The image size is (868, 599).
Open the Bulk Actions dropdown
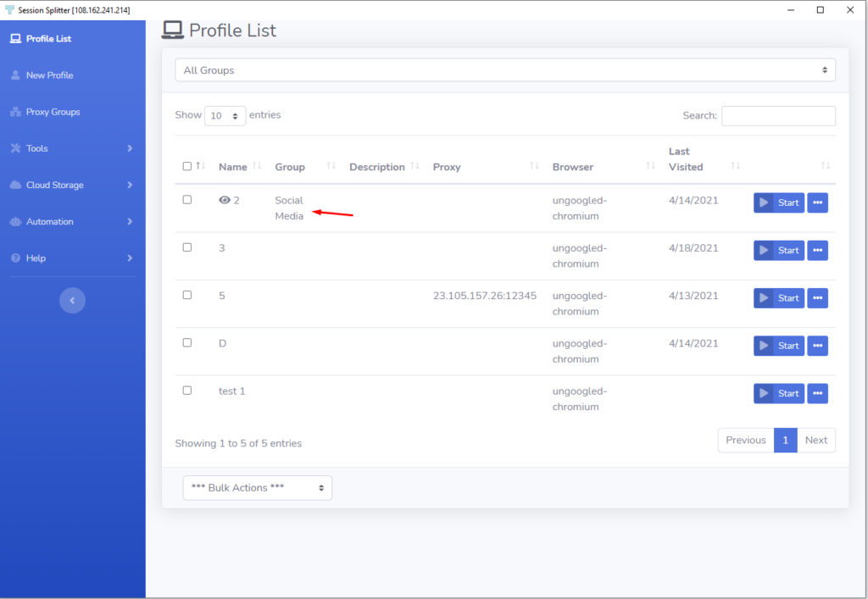(258, 488)
